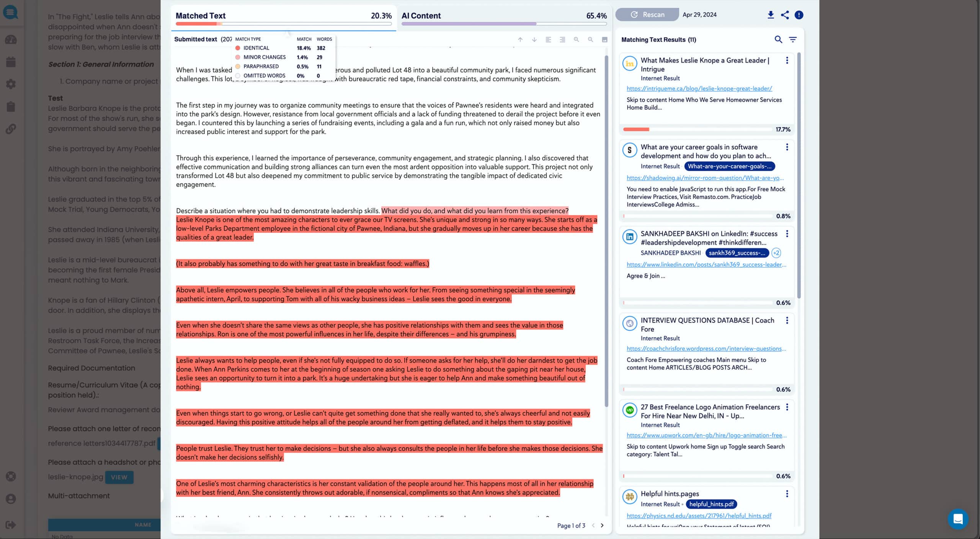Jump to next match with down arrow
Viewport: 980px width, 539px height.
coord(534,39)
